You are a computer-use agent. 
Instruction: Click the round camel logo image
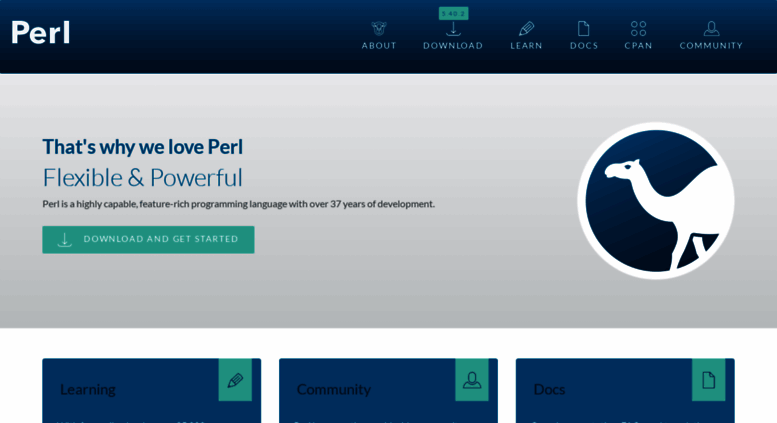click(656, 201)
